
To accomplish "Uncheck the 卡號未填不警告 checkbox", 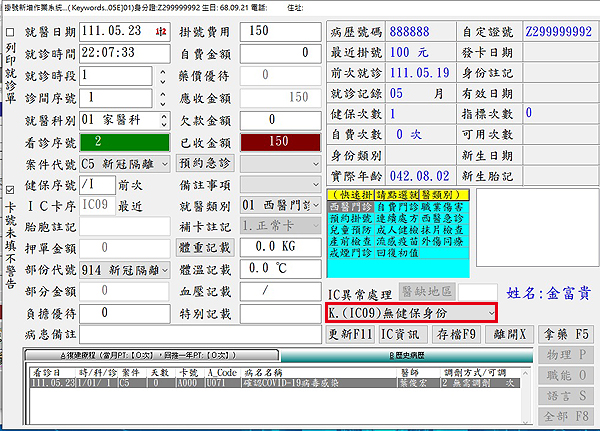I will click(x=10, y=189).
